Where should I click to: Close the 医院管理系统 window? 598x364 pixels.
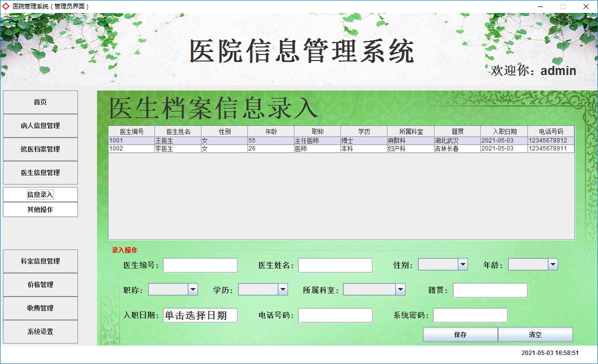click(x=586, y=6)
